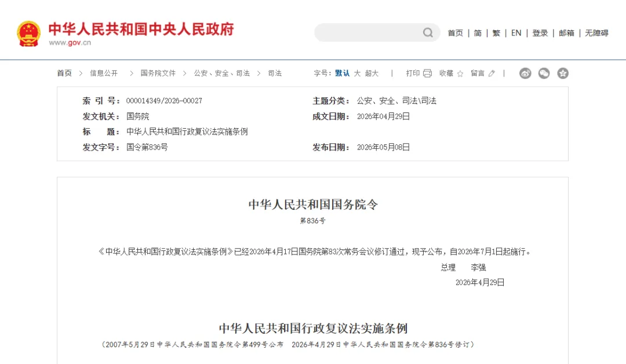The image size is (626, 364).
Task: Share via the QZone star icon
Action: [x=562, y=73]
